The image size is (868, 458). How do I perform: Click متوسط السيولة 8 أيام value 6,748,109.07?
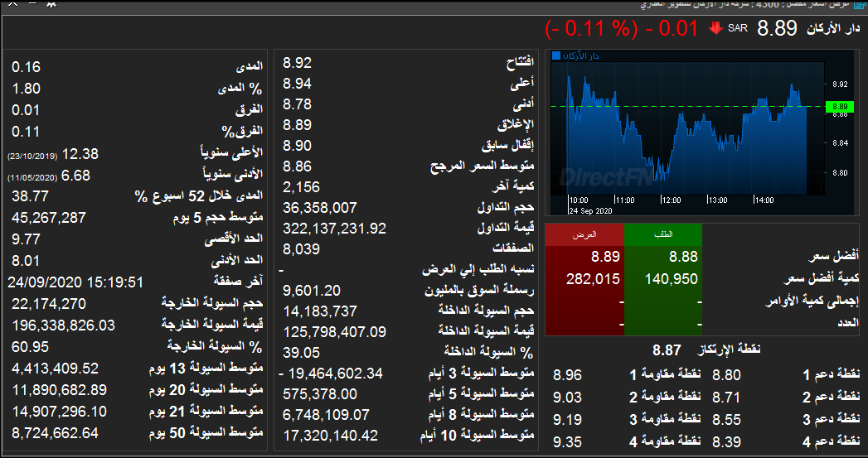[326, 415]
